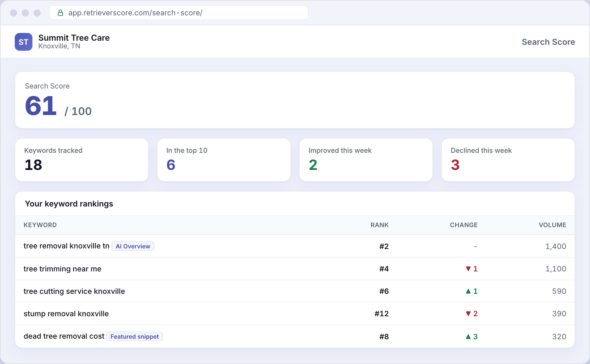Sort by the KEYWORD column header
Viewport: 590px width, 364px height.
pos(40,225)
